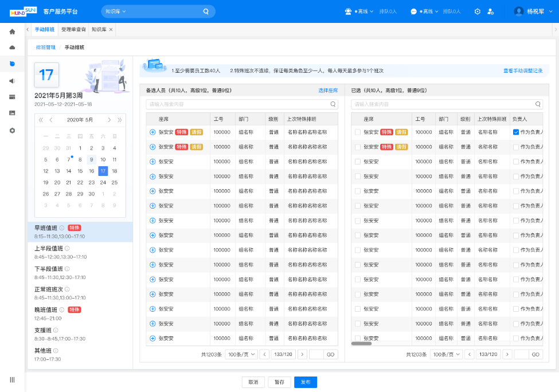Click the collapse menu icon at sidebar bottom

(12, 379)
